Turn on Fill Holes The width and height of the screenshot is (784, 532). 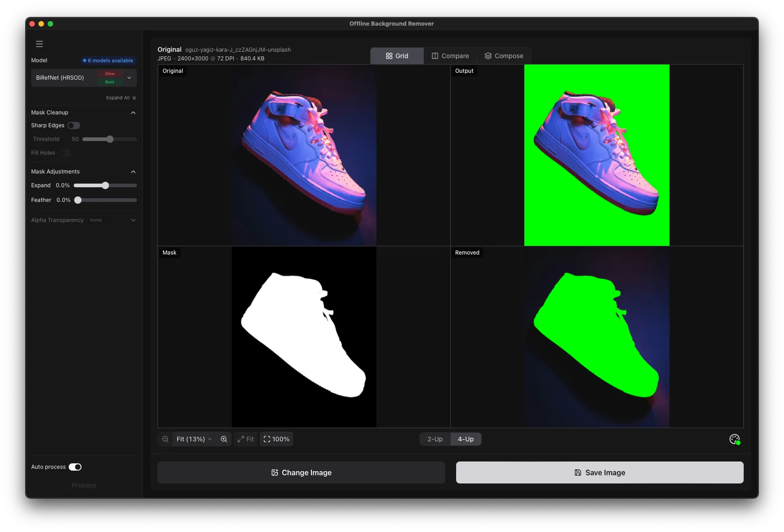pyautogui.click(x=65, y=153)
